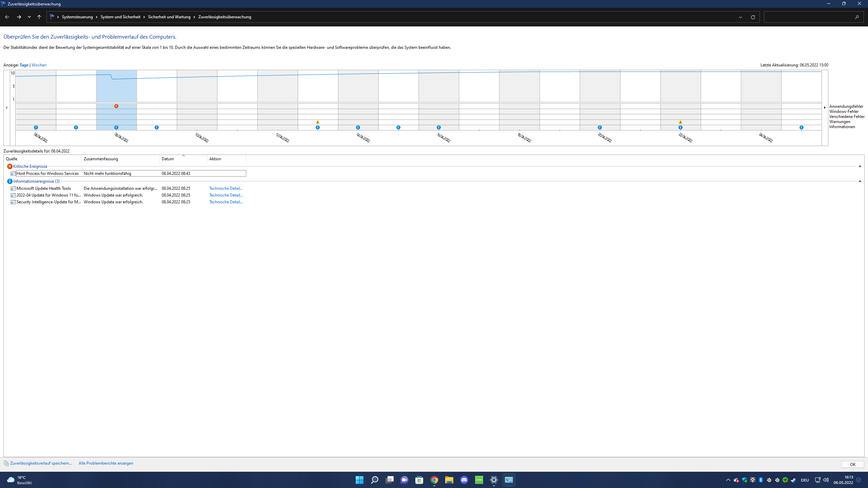Click the OK button
This screenshot has width=868, height=488.
pos(852,465)
